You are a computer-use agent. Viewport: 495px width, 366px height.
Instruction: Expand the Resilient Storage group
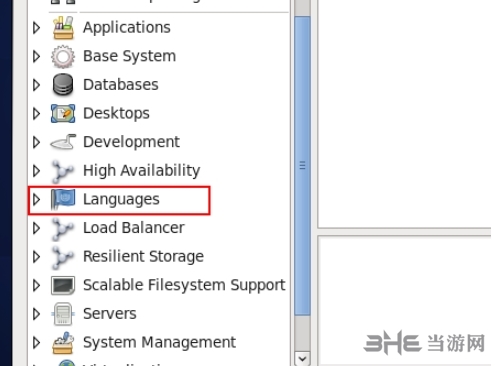(x=37, y=257)
